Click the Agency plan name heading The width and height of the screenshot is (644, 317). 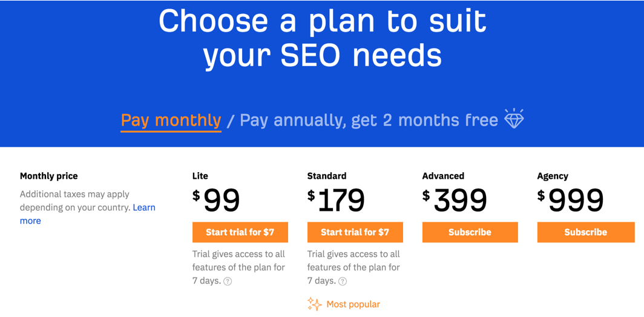(x=553, y=176)
